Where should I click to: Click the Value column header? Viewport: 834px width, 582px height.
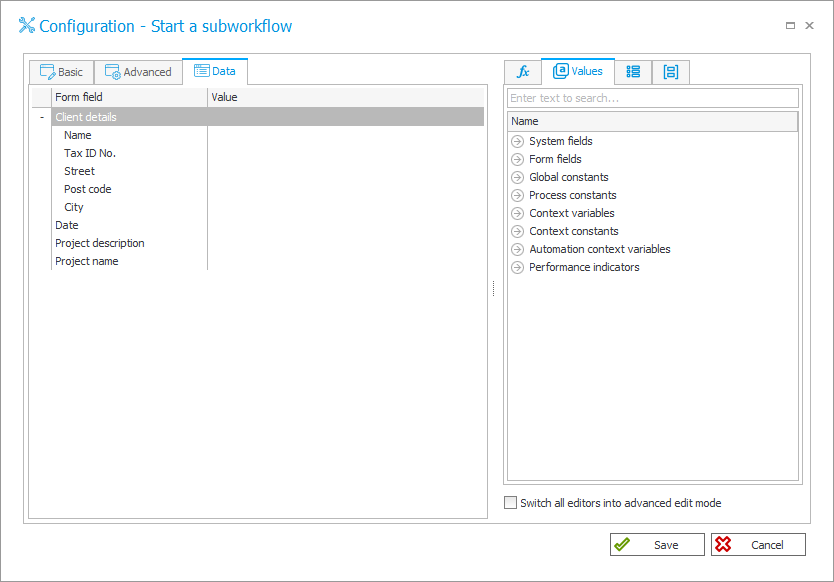coord(346,97)
